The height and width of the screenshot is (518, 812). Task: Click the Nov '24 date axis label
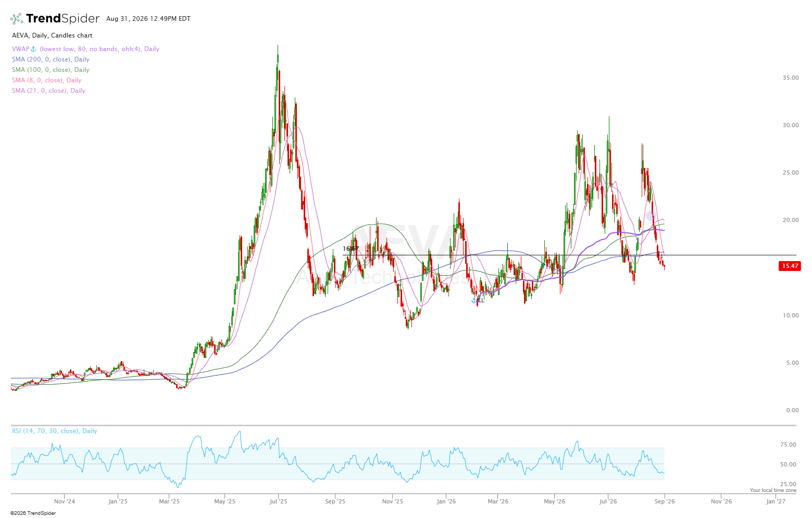65,502
